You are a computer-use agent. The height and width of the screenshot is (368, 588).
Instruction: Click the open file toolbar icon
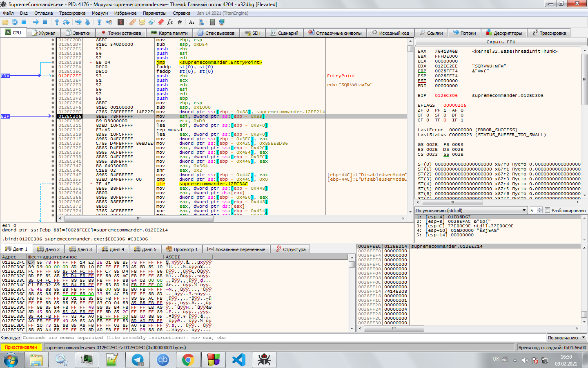(5, 22)
